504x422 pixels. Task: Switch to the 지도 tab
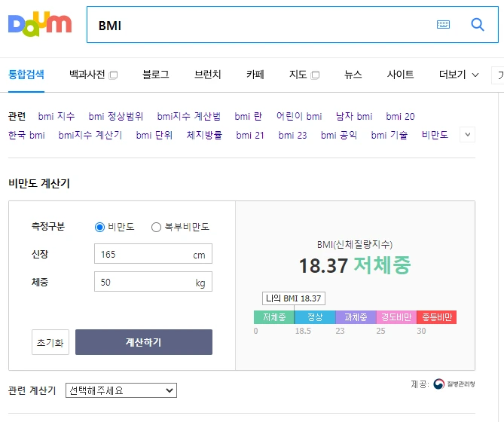click(x=298, y=75)
